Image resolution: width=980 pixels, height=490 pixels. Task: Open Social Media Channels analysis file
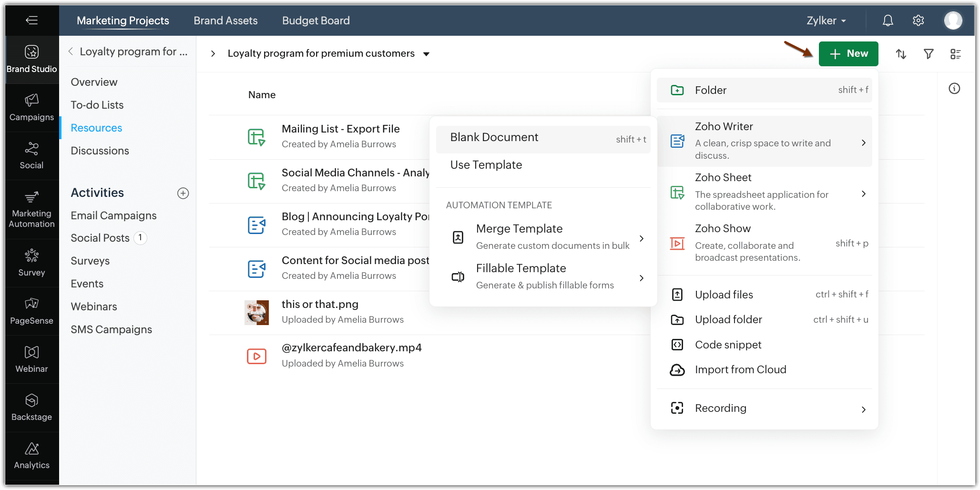click(356, 173)
